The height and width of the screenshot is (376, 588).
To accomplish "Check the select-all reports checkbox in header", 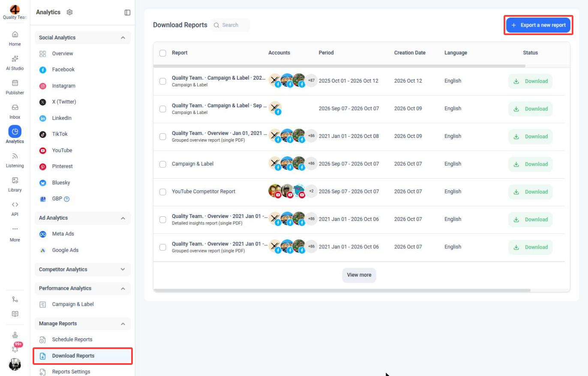I will [163, 53].
